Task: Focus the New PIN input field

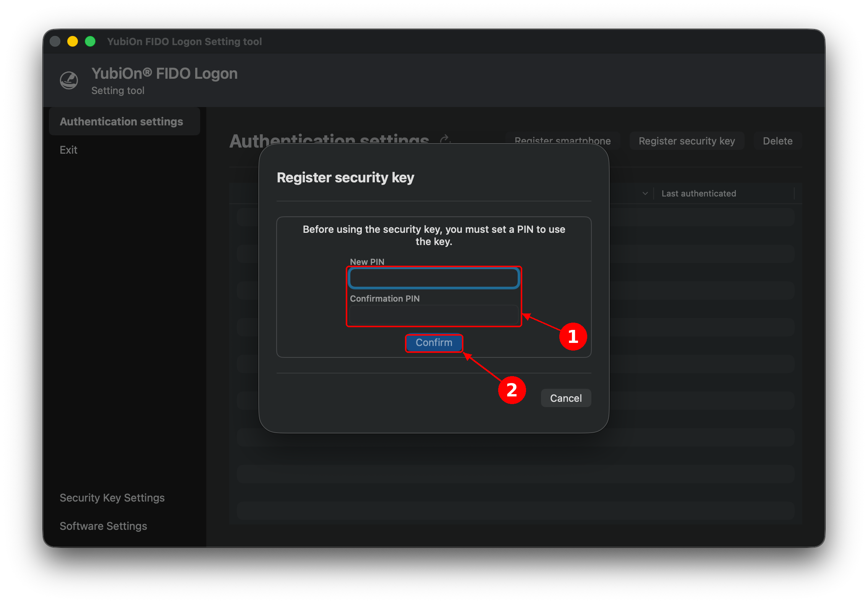Action: [x=434, y=278]
